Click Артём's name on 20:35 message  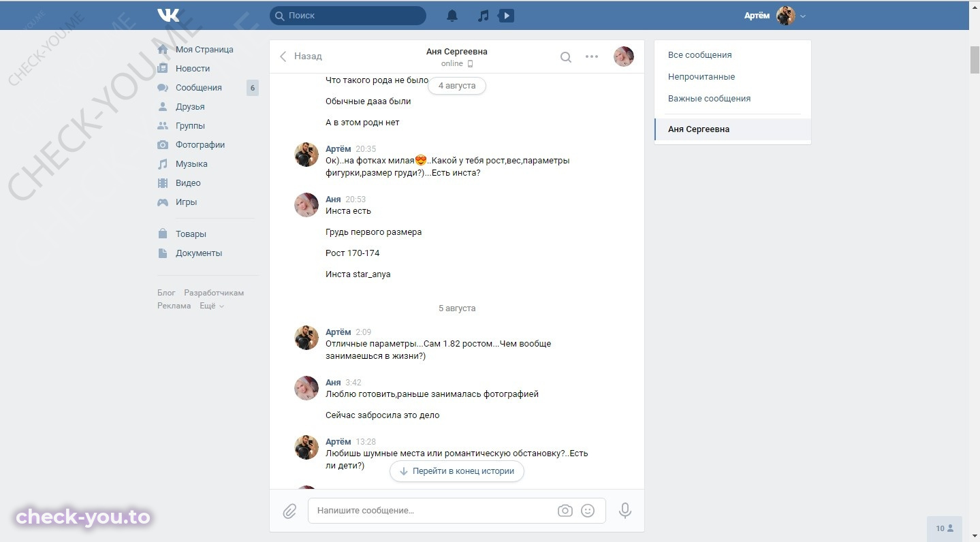tap(338, 149)
